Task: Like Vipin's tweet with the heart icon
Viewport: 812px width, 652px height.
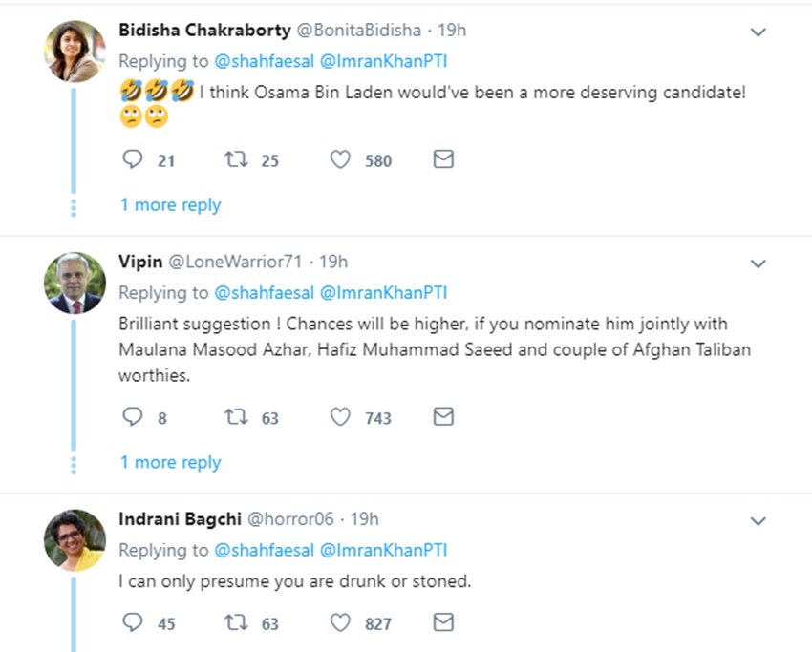Action: pyautogui.click(x=340, y=417)
